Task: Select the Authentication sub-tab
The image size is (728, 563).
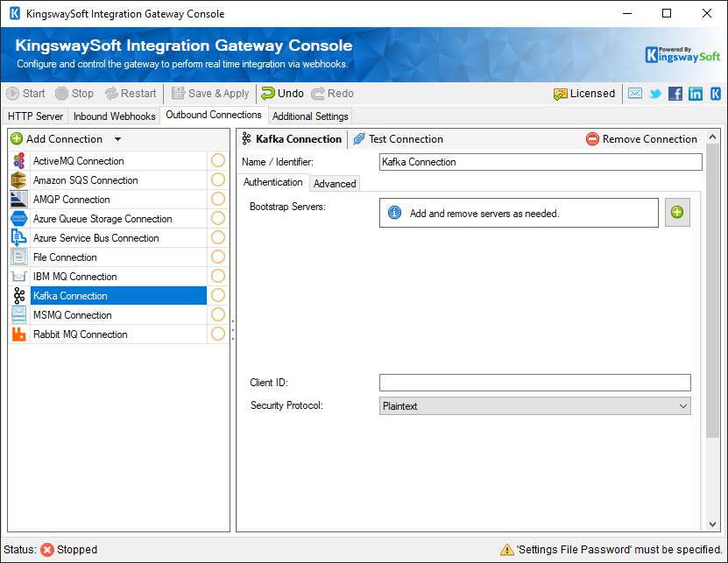Action: point(273,182)
